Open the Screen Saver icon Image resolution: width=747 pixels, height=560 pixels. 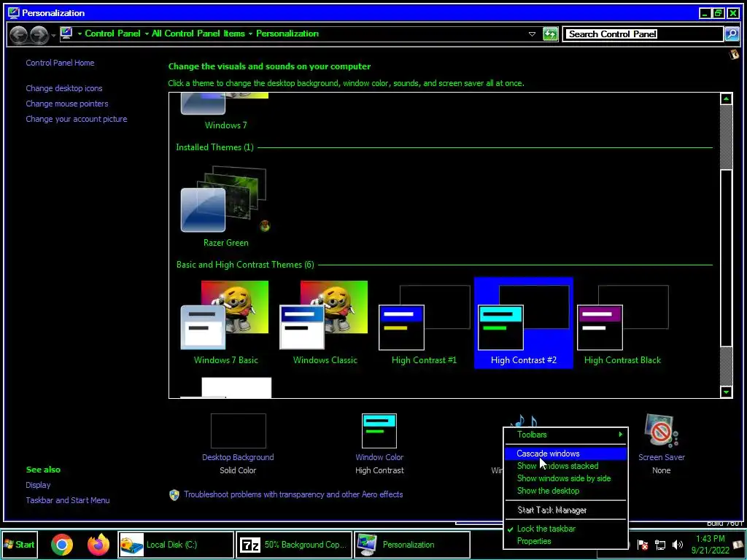coord(661,430)
